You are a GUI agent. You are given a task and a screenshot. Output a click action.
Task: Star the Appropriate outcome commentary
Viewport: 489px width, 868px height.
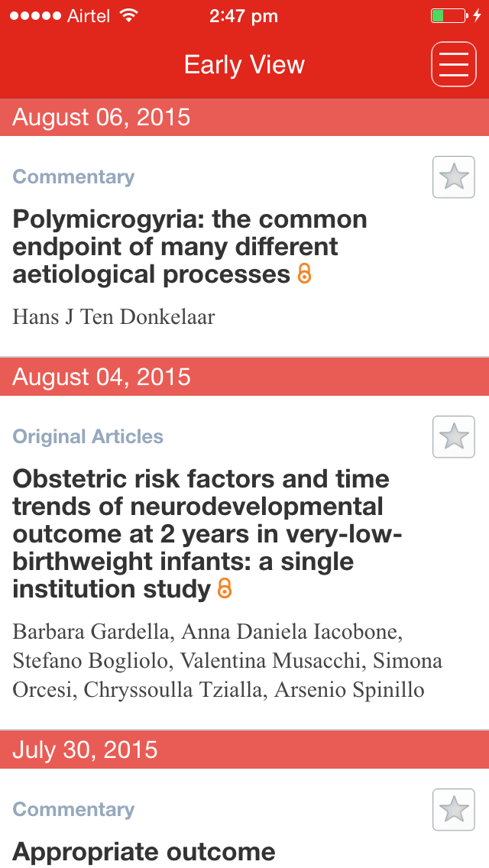click(454, 810)
